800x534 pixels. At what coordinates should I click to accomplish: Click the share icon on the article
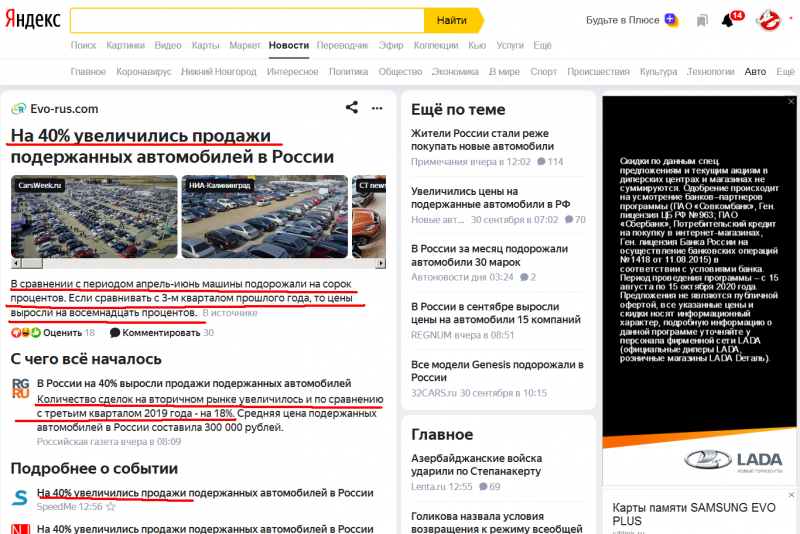[x=352, y=107]
